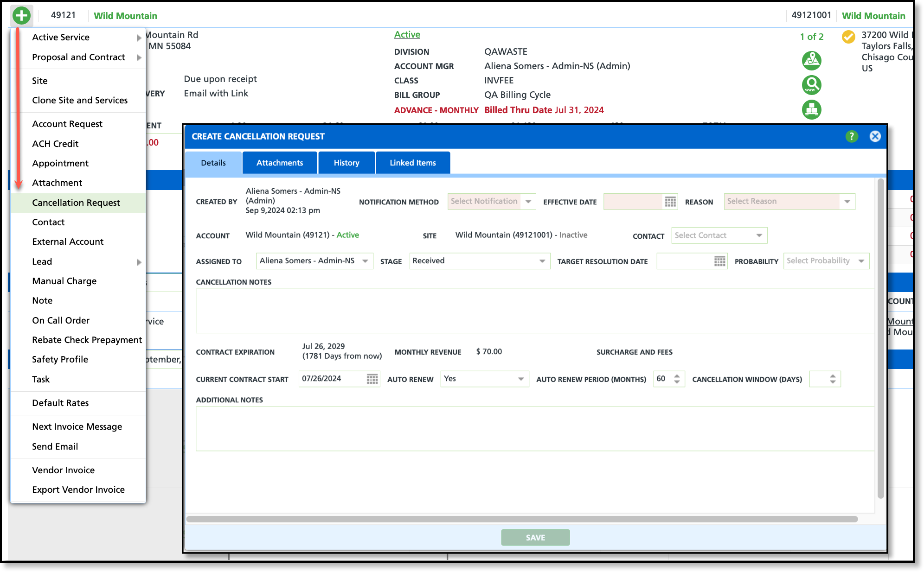
Task: Open the Auto Renew dropdown
Action: (520, 379)
